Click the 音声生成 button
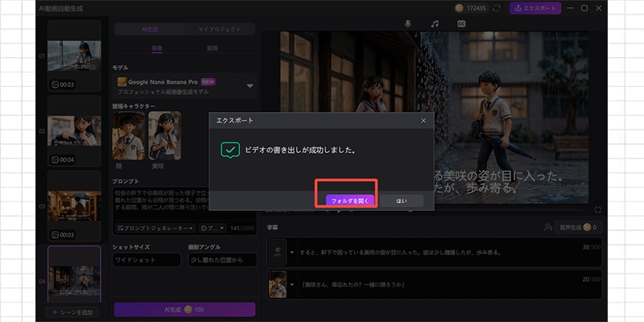This screenshot has height=322, width=644. click(x=577, y=227)
